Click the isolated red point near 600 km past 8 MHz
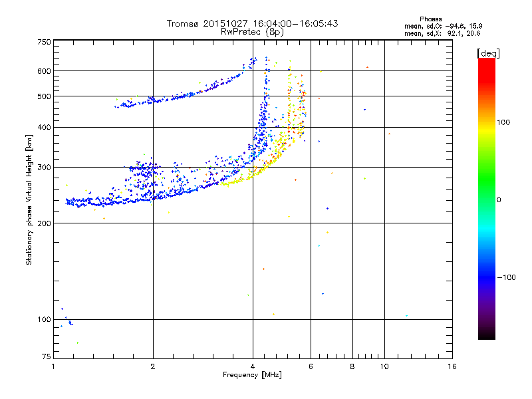 tap(367, 67)
